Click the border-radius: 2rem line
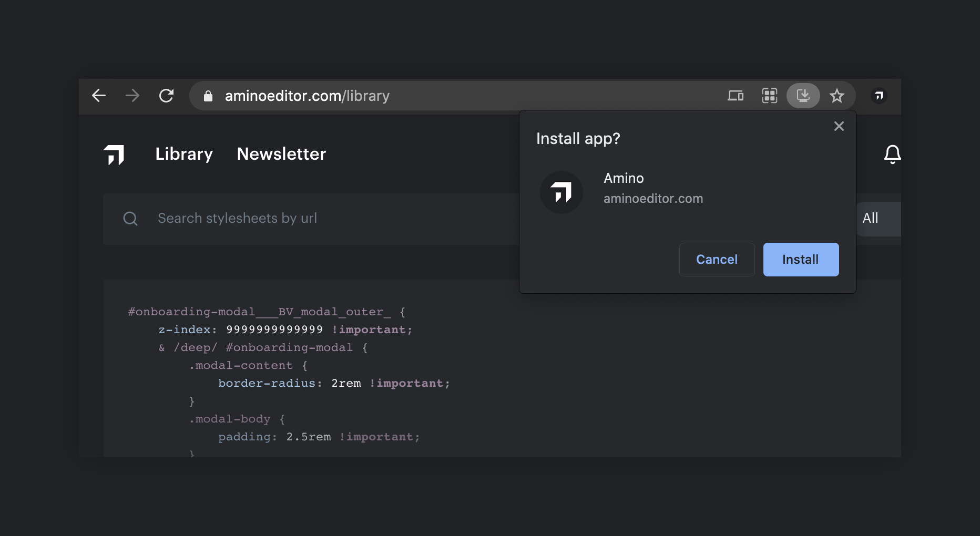The image size is (980, 536). click(x=334, y=383)
